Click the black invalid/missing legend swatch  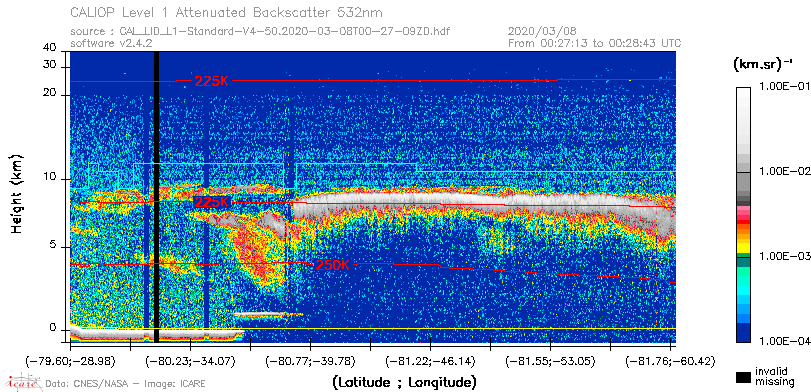point(743,377)
